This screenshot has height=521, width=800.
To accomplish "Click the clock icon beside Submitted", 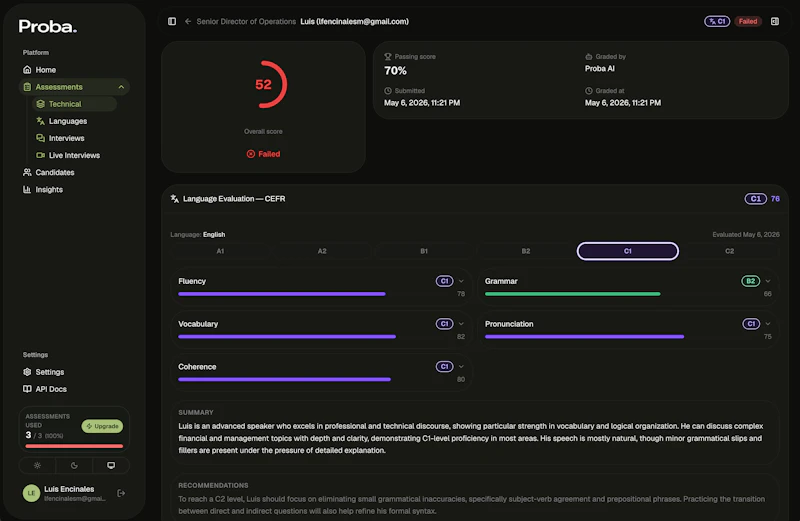I will click(388, 91).
